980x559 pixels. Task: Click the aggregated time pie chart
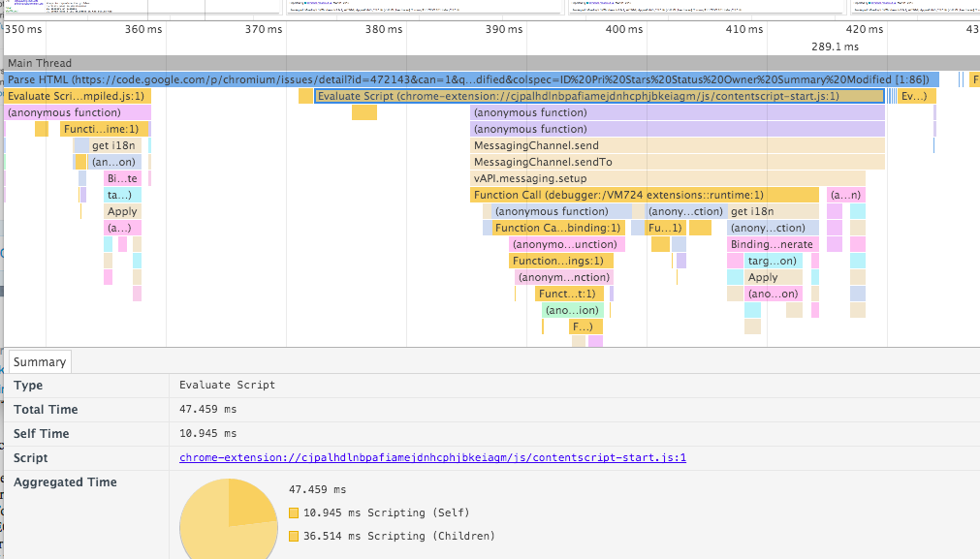[x=229, y=520]
